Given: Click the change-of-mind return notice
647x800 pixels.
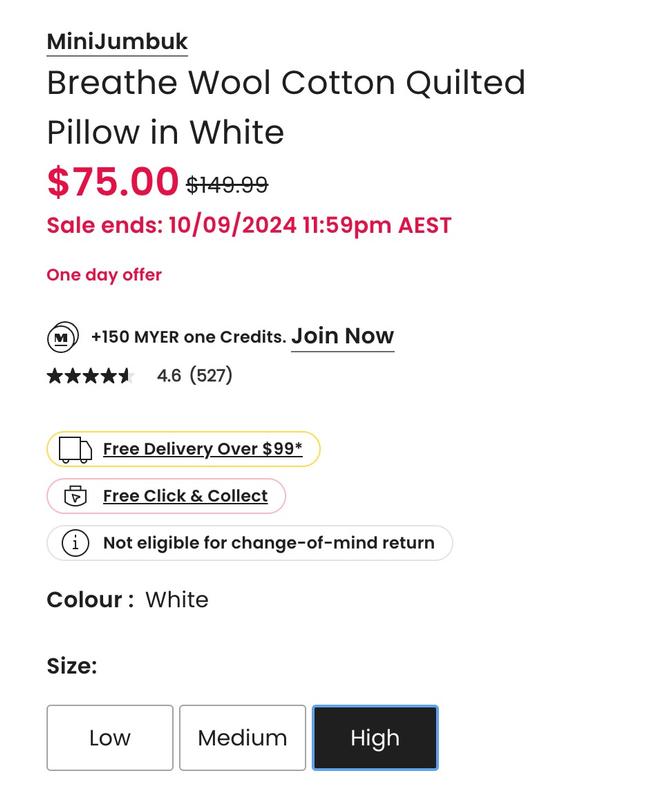Looking at the screenshot, I should point(268,543).
